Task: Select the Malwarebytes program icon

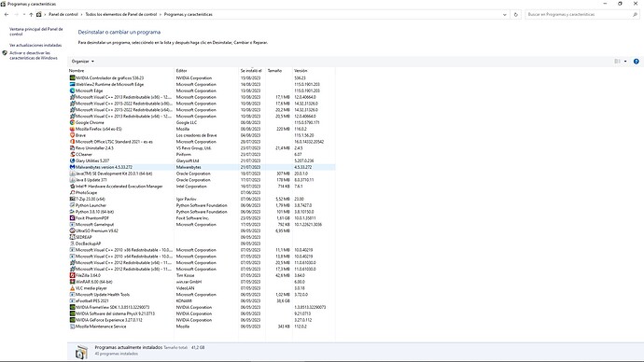Action: pos(72,167)
